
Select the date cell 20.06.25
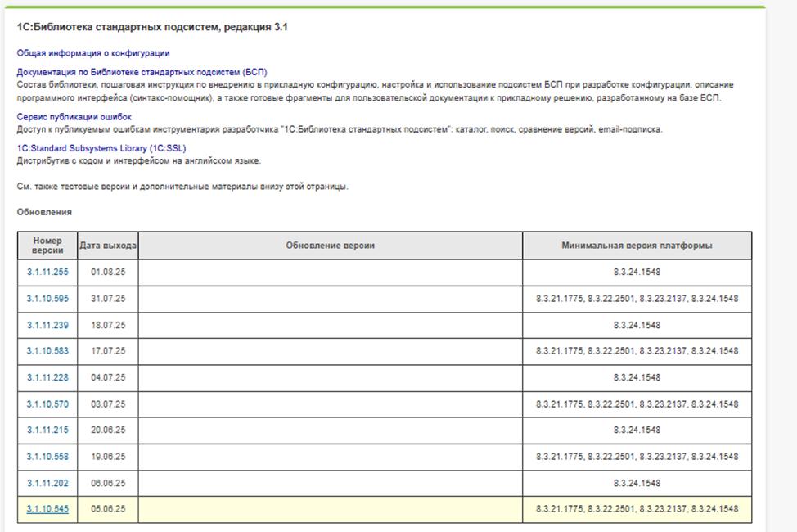point(108,430)
